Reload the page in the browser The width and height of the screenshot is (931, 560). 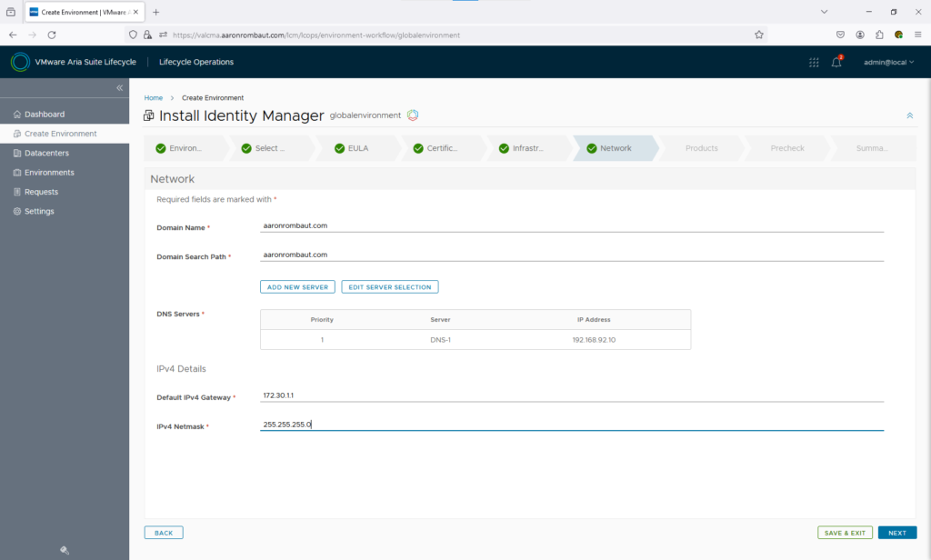click(52, 35)
